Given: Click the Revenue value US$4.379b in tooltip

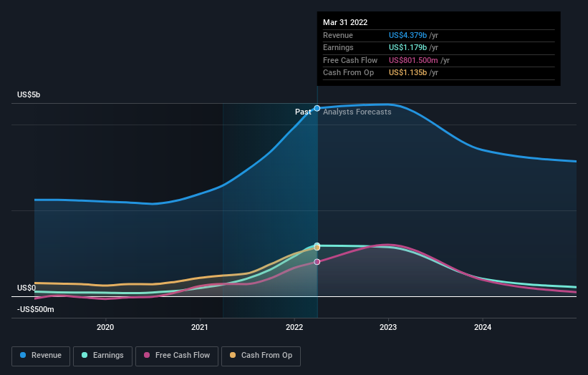Looking at the screenshot, I should [x=408, y=35].
